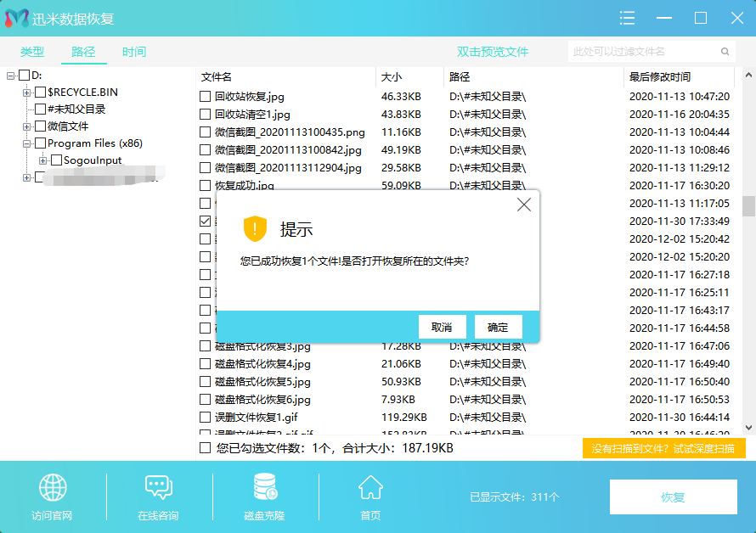Check the 回收站恢复.jpg checkbox
The height and width of the screenshot is (533, 756).
click(x=203, y=96)
